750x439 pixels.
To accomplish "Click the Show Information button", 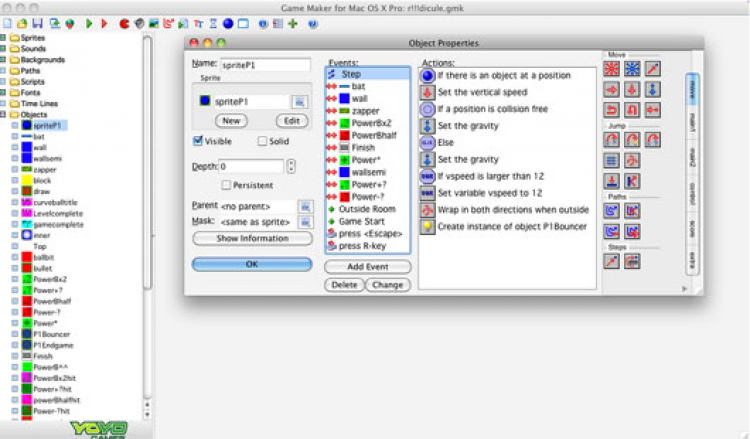I will tap(253, 238).
